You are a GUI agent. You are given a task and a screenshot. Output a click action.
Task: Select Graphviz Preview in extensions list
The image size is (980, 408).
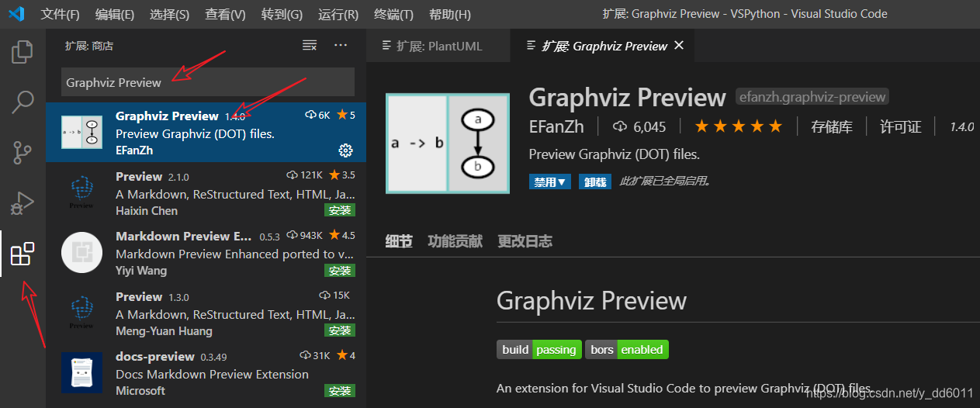pyautogui.click(x=206, y=133)
